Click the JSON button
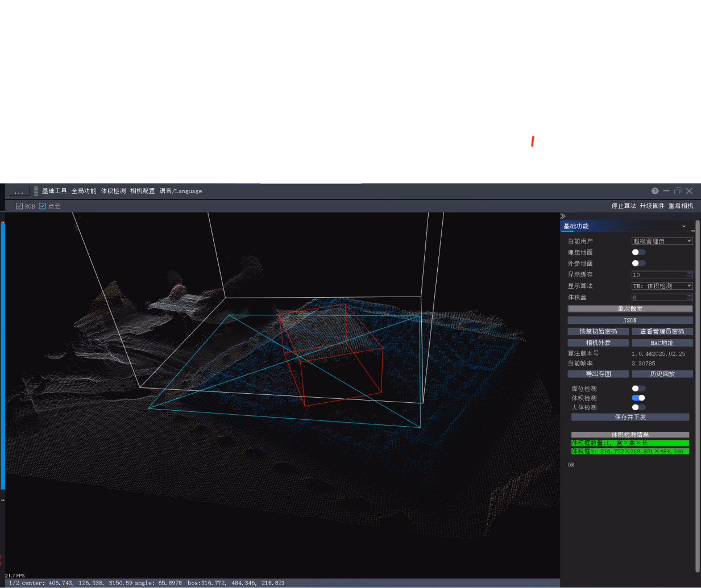Viewport: 701px width, 588px height. click(x=630, y=320)
